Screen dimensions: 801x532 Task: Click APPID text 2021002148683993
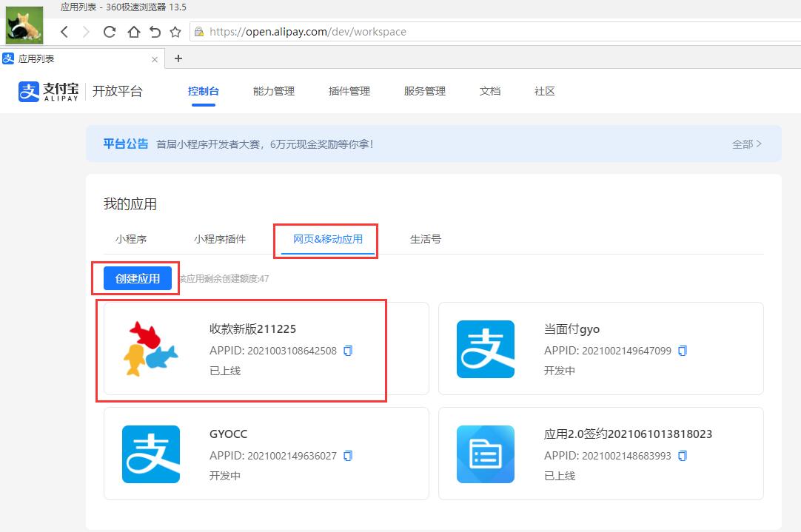[627, 455]
